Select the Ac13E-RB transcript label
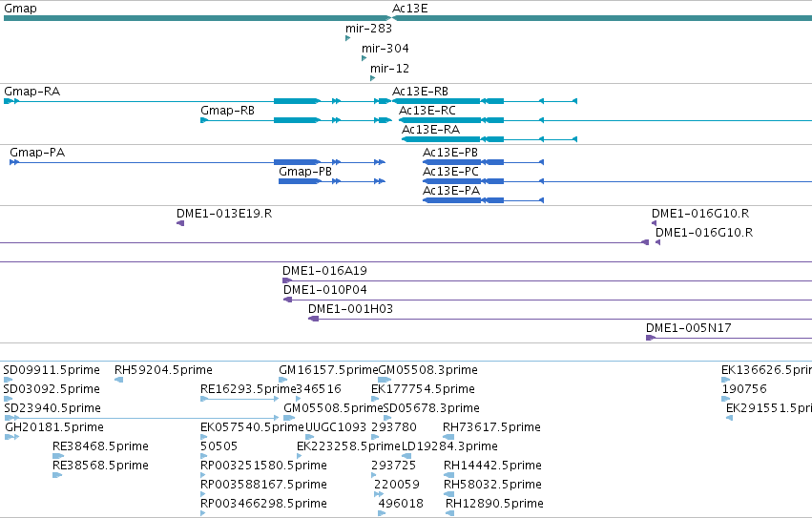The width and height of the screenshot is (812, 518). [420, 92]
